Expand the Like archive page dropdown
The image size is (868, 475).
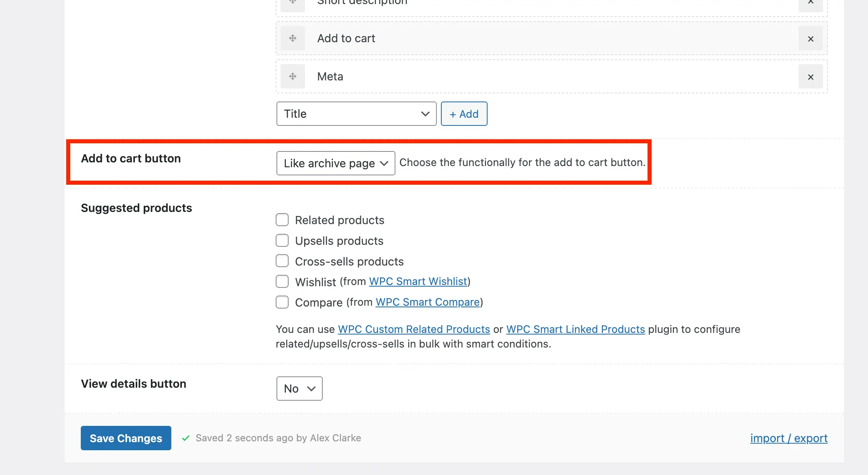point(335,163)
